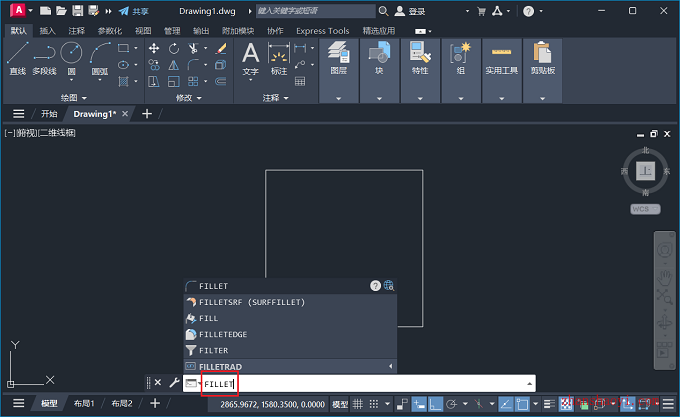This screenshot has height=417, width=680.
Task: Click the Explode tool (3D box icon)
Action: [221, 65]
